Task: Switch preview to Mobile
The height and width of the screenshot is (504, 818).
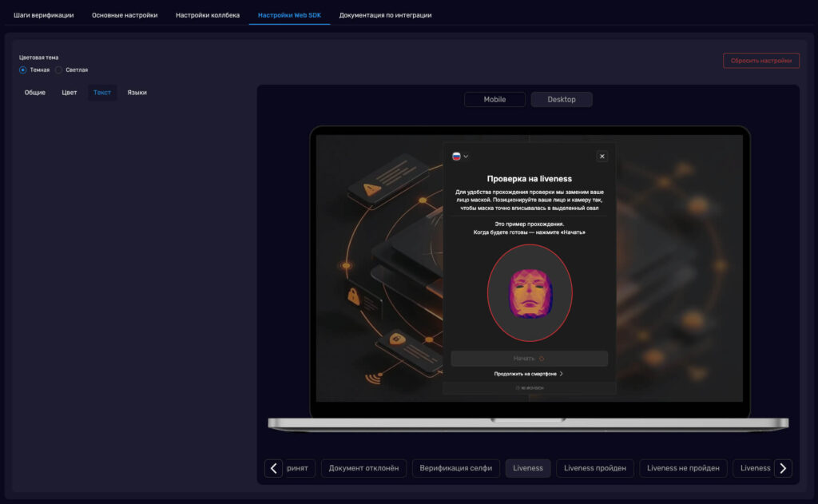Action: 494,99
